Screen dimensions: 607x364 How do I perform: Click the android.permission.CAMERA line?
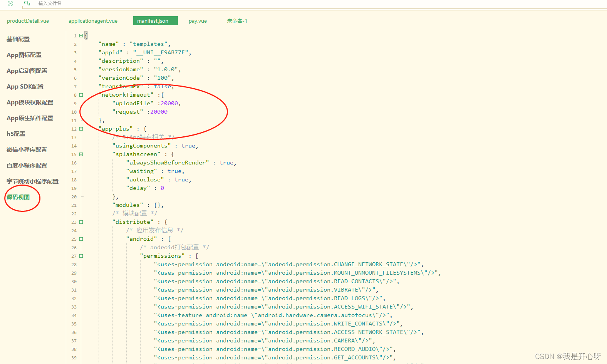[264, 341]
